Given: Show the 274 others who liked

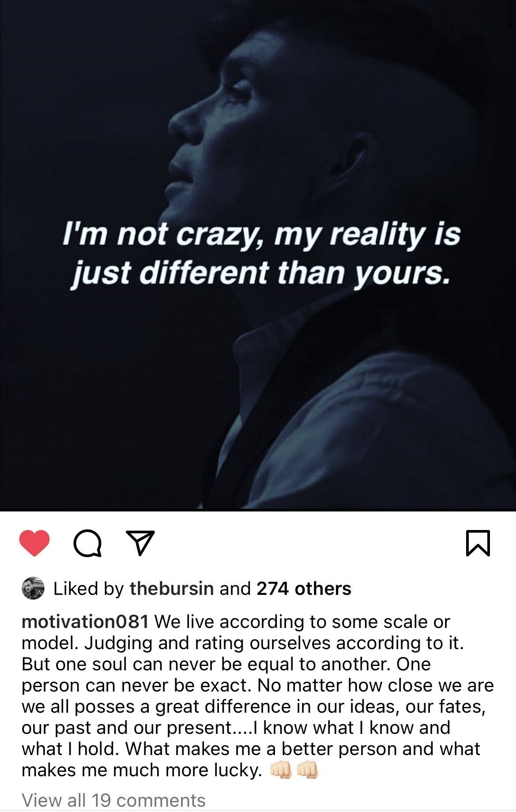Looking at the screenshot, I should [304, 588].
